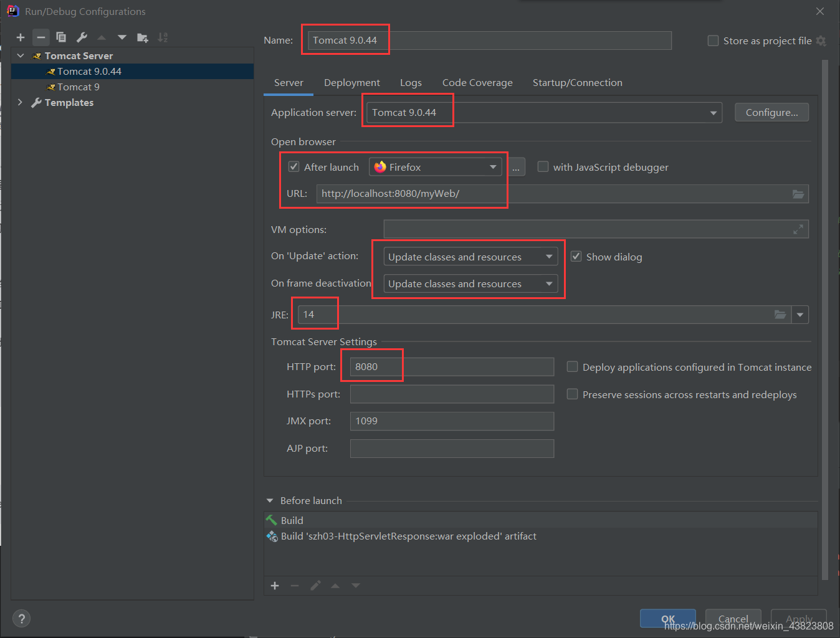Focus the Name input field
Screen dimensions: 840x638
coord(489,40)
